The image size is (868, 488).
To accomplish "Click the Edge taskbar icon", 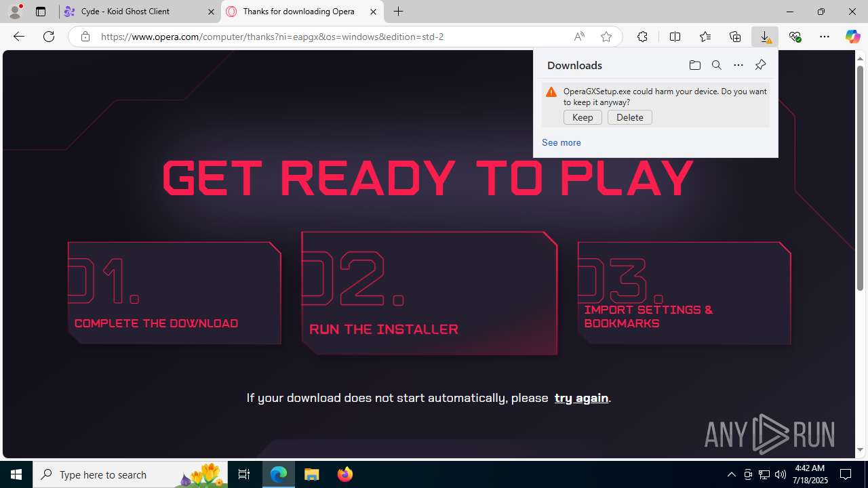I will [x=279, y=474].
